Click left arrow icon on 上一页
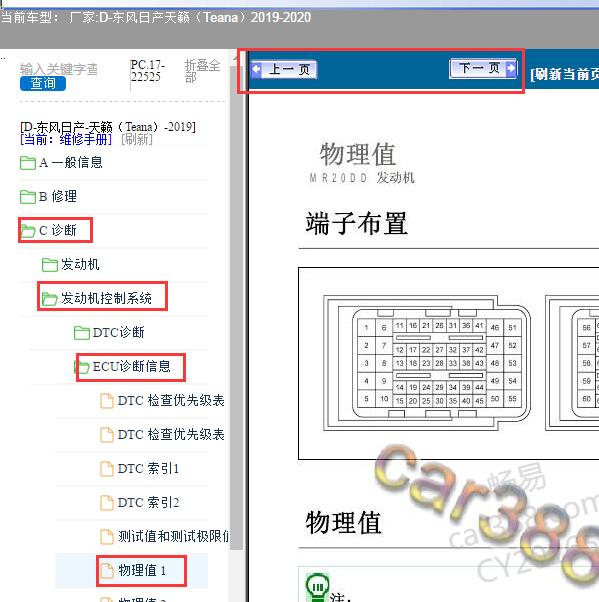Screen dimensions: 599x602 [256, 69]
